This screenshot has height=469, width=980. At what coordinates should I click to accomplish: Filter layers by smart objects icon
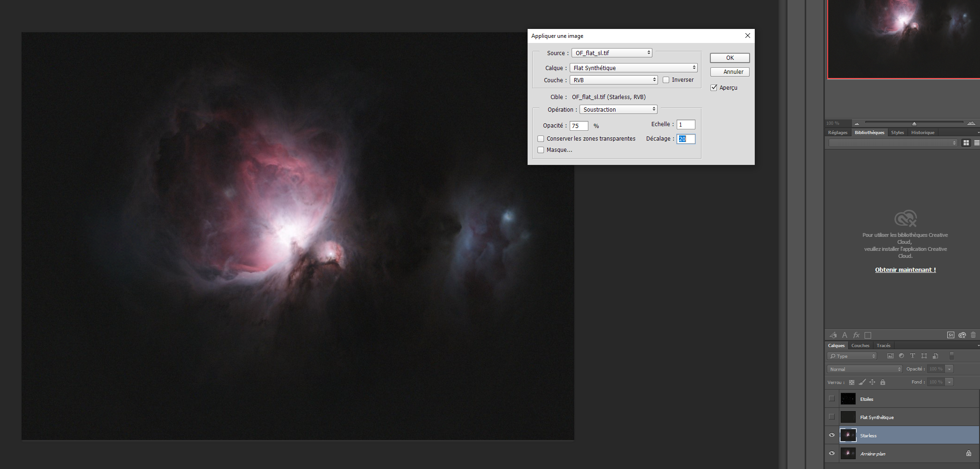tap(935, 356)
